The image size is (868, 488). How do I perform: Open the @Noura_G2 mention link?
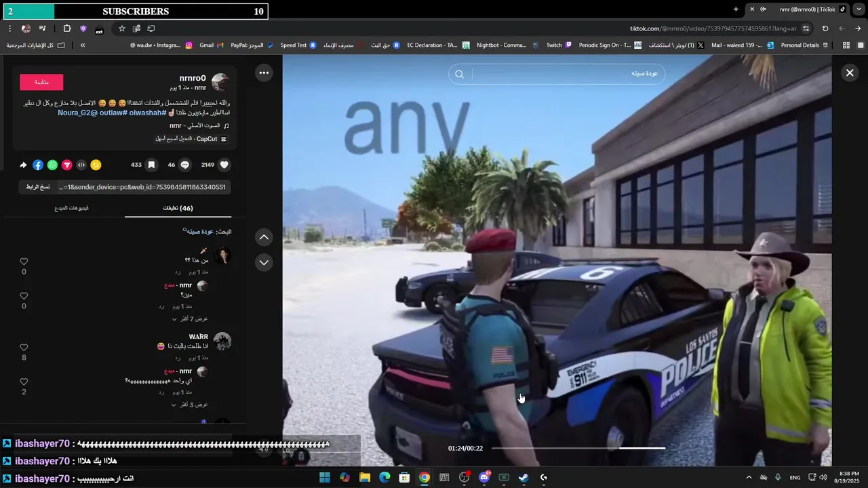click(x=77, y=113)
